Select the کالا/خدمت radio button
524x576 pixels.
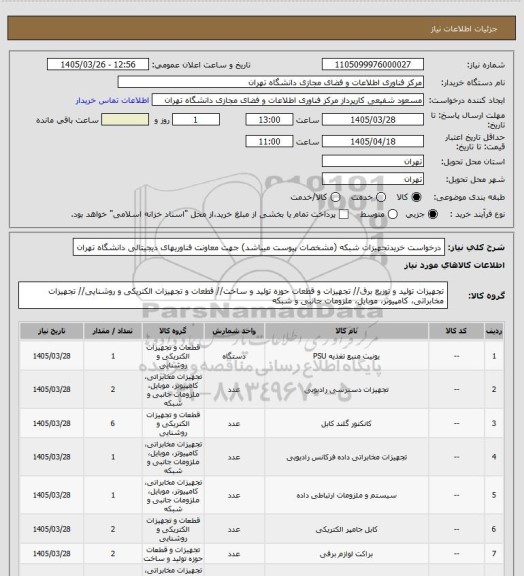335,197
